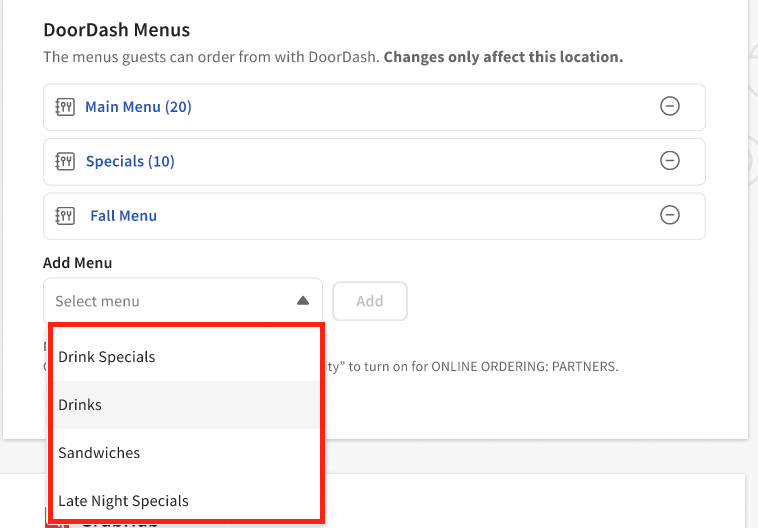Image resolution: width=758 pixels, height=528 pixels.
Task: Open the Fall Menu link
Action: pos(123,215)
